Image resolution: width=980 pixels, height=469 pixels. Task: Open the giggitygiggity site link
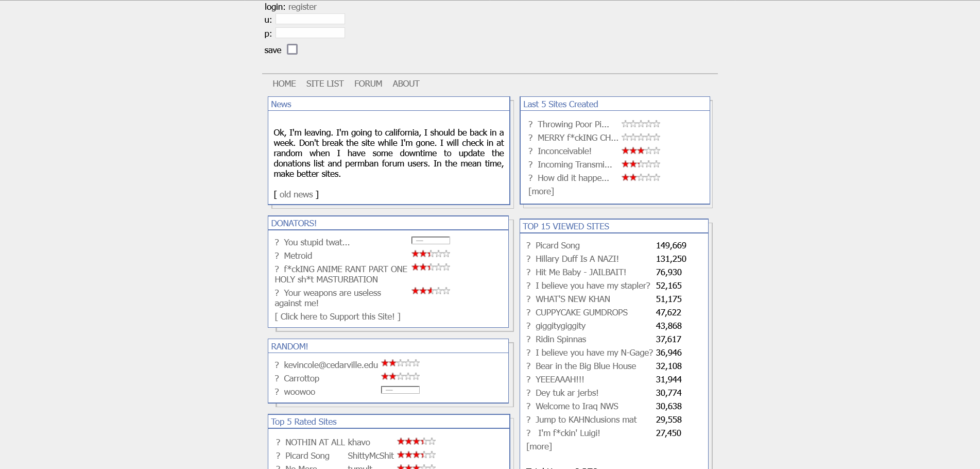click(x=560, y=326)
